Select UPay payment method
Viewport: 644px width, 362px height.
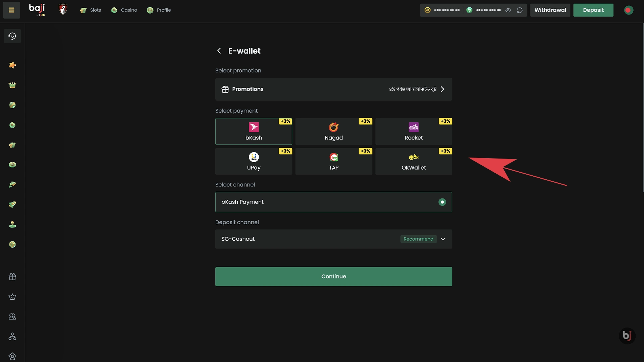[x=254, y=161]
